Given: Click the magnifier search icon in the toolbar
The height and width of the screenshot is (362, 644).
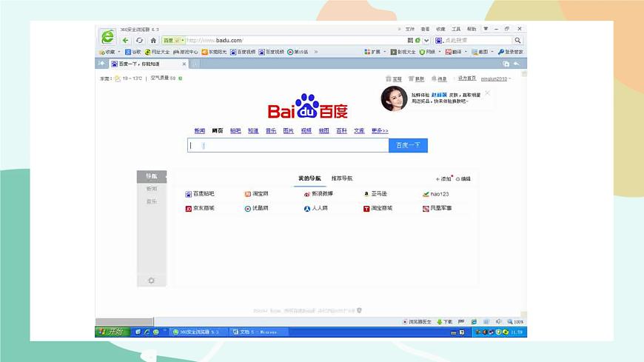Looking at the screenshot, I should pos(517,40).
